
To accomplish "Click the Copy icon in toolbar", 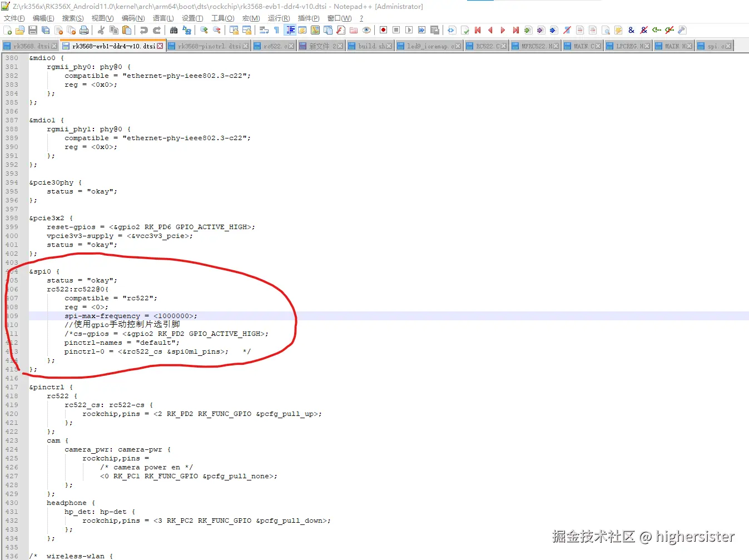I will [x=114, y=30].
